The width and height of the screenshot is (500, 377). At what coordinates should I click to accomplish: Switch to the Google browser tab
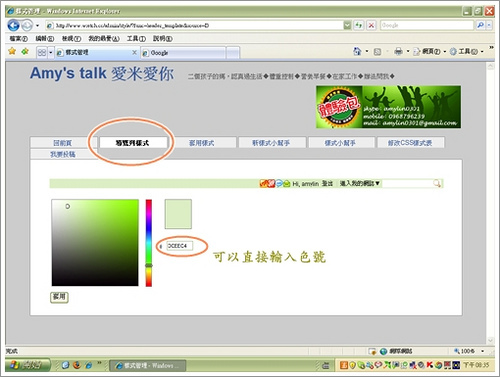(x=183, y=53)
